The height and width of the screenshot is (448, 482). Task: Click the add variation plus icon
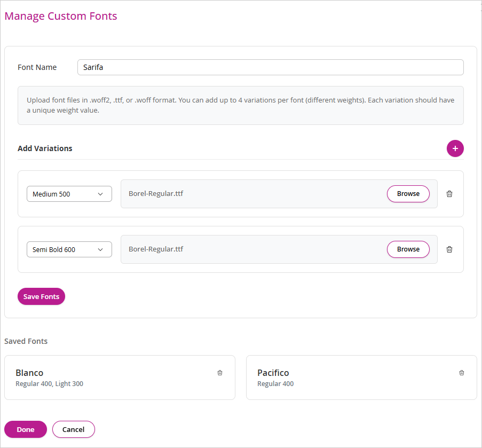tap(455, 148)
